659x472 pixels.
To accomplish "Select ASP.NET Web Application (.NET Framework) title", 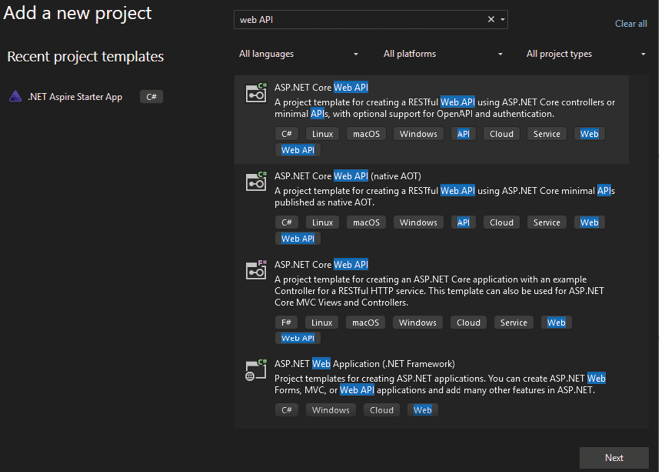I will pyautogui.click(x=364, y=364).
